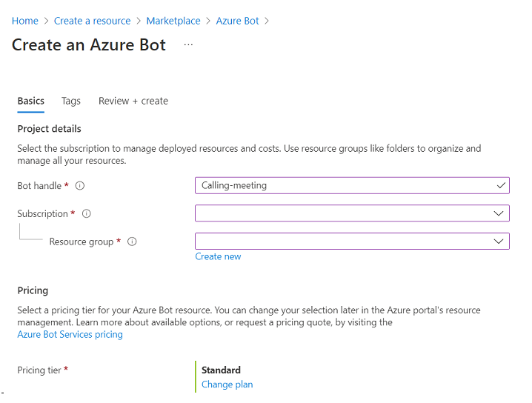Click Change plan under Standard tier
This screenshot has height=403, width=532.
pyautogui.click(x=227, y=384)
